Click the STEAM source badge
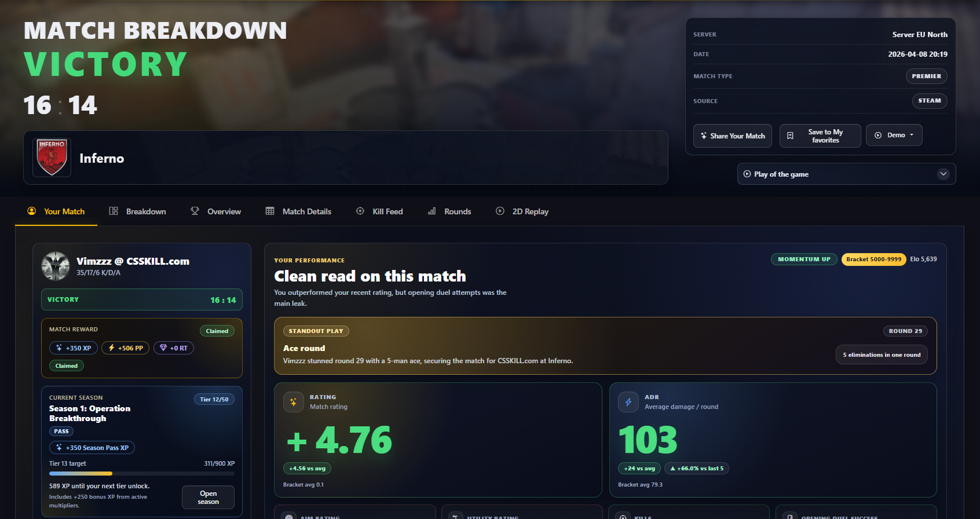Screen dimensions: 980x519 coord(930,101)
